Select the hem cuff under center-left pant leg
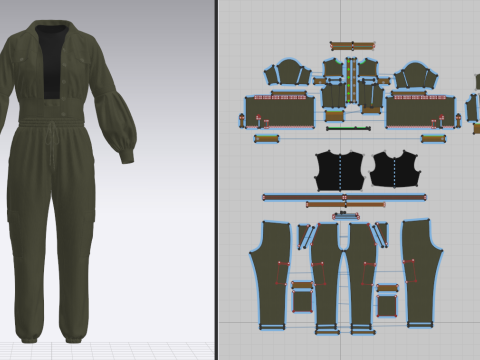480x360 pixels. click(327, 332)
